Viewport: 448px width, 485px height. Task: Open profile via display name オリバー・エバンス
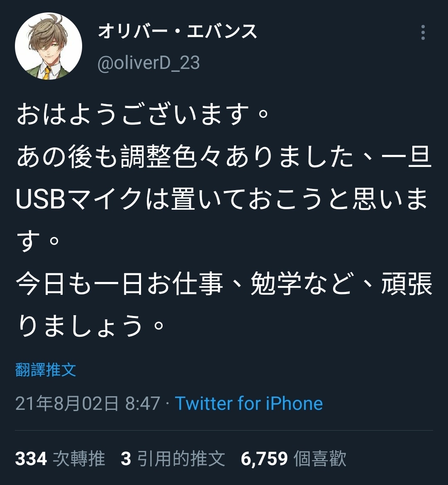pyautogui.click(x=178, y=32)
